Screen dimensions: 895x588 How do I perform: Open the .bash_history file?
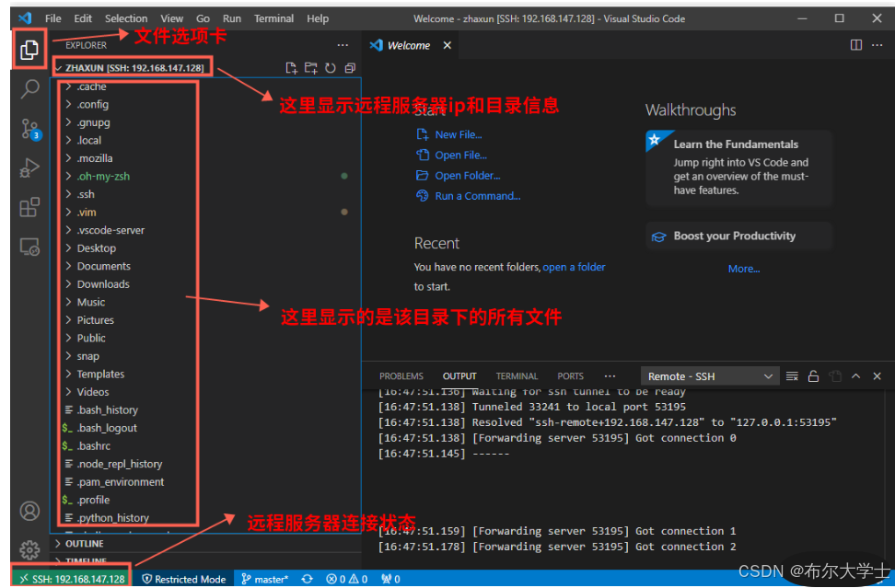[x=108, y=410]
